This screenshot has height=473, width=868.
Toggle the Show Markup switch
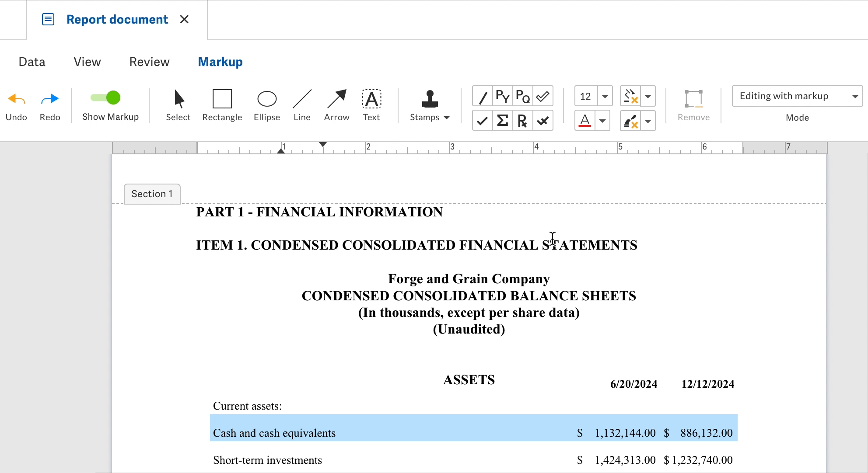coord(105,98)
